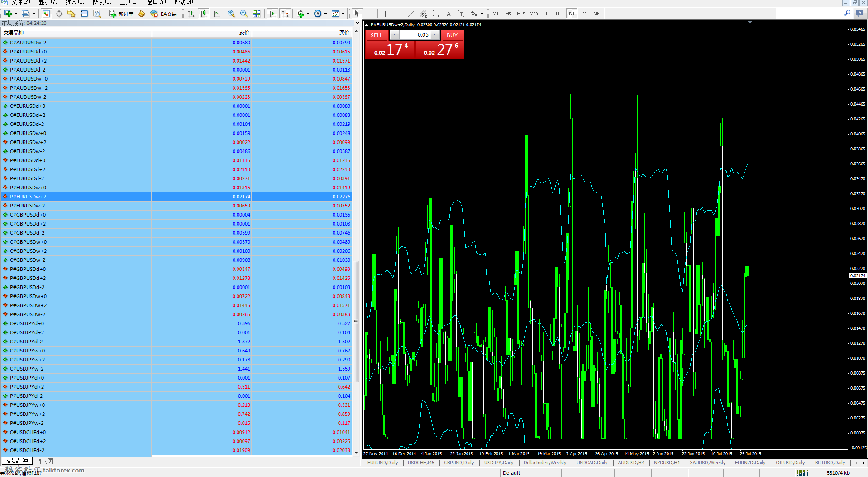This screenshot has height=477, width=868.
Task: Select the Fibonacci retracement tool
Action: pyautogui.click(x=436, y=14)
